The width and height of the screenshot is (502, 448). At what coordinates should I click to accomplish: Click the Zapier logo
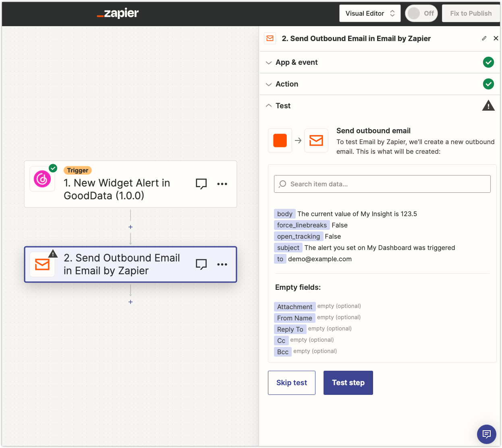pos(118,13)
